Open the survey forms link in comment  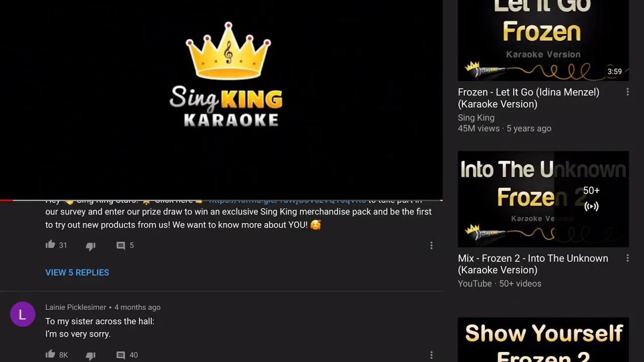pyautogui.click(x=287, y=201)
